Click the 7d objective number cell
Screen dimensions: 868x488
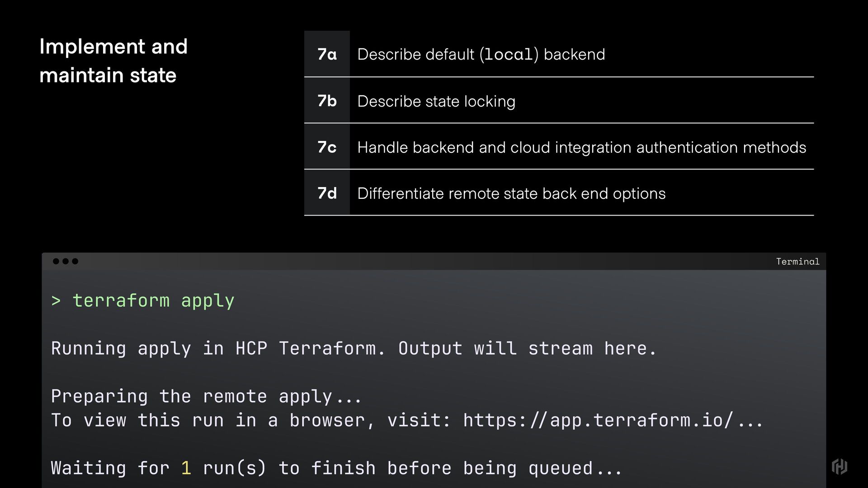[x=327, y=192]
